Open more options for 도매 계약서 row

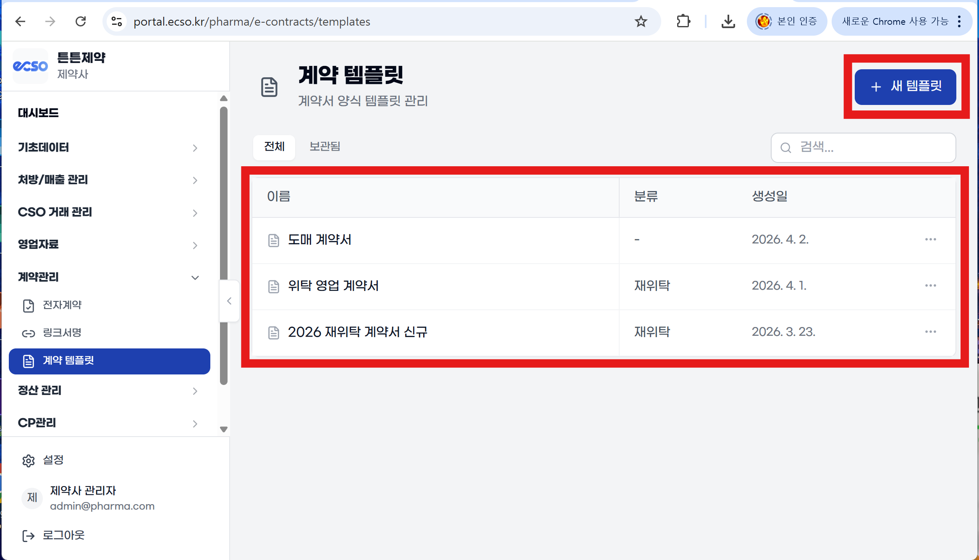[x=930, y=239]
